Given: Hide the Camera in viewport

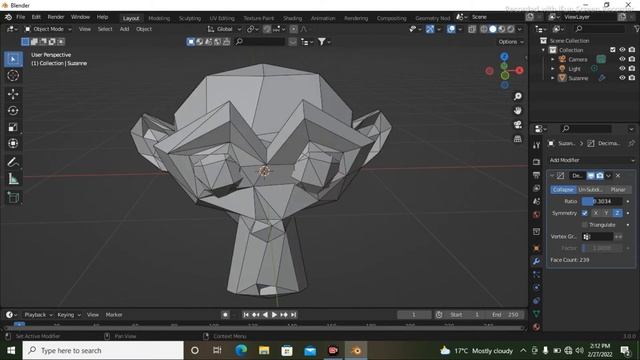Looking at the screenshot, I should (x=622, y=59).
